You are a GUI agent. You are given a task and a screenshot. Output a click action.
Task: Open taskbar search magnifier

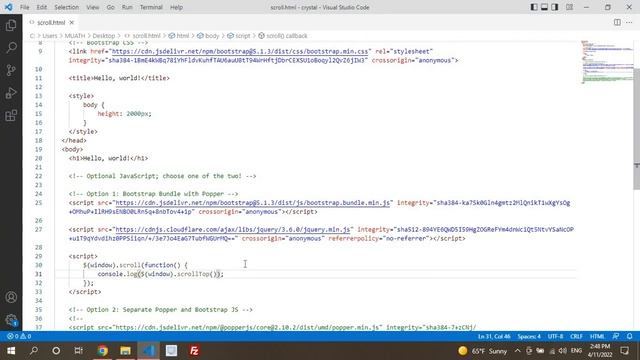[x=34, y=351]
